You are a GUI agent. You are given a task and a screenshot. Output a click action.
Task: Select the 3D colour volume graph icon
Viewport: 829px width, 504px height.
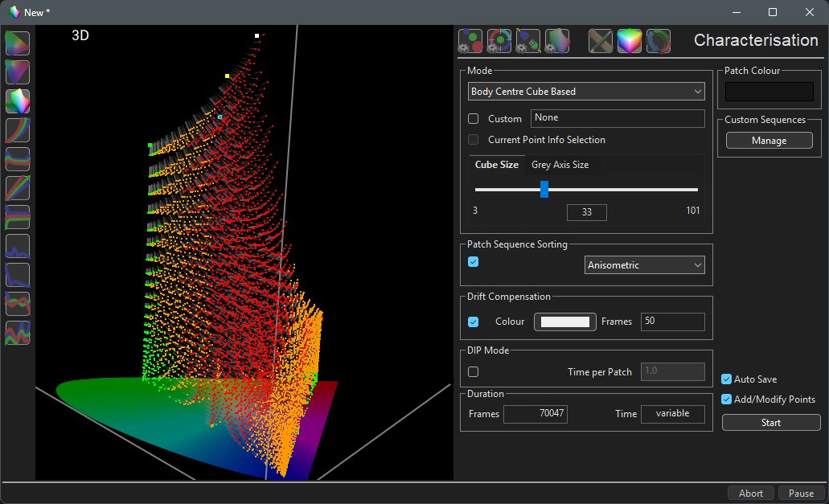(x=18, y=101)
